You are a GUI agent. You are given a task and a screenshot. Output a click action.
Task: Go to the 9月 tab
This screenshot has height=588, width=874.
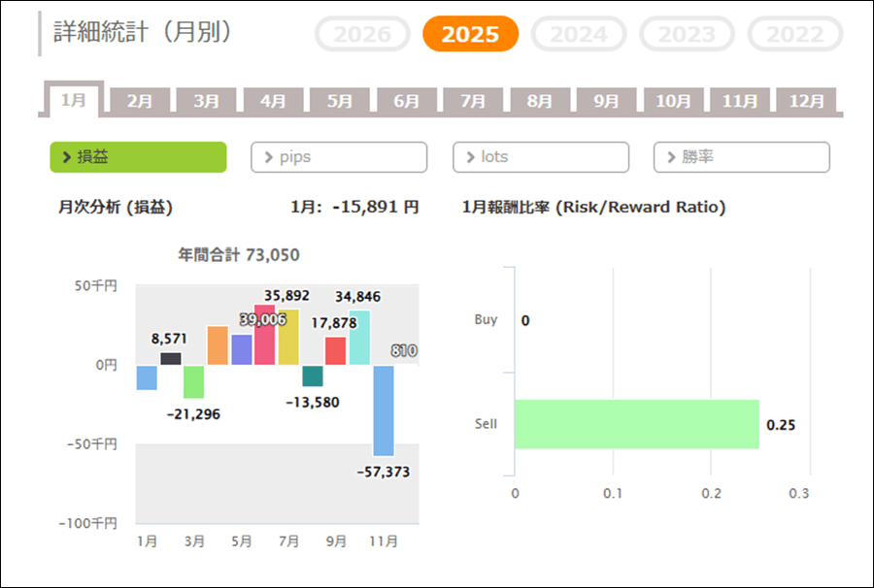pyautogui.click(x=607, y=101)
